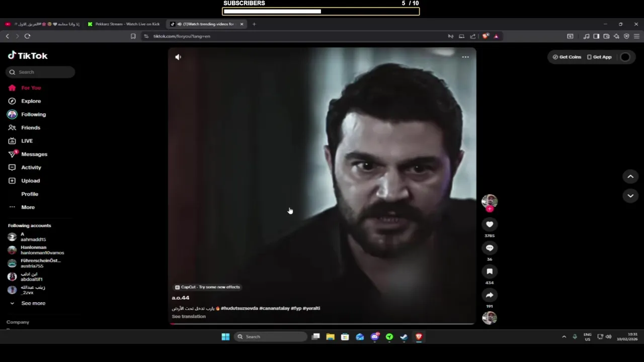Open the video comments bubble
Viewport: 644px width, 362px height.
tap(490, 248)
